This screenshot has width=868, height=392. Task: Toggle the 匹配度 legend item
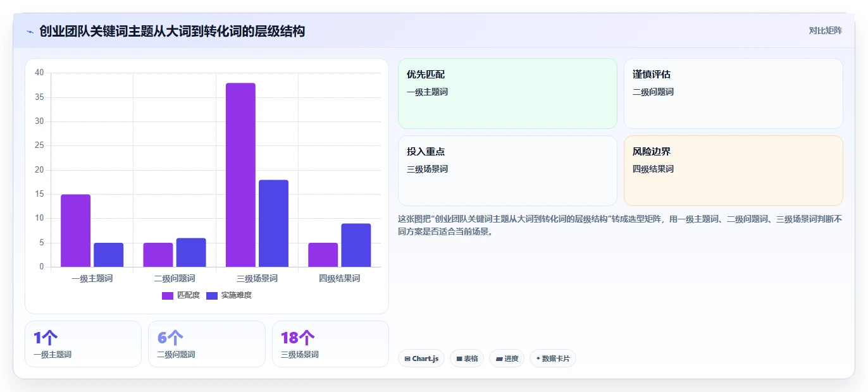[x=181, y=295]
